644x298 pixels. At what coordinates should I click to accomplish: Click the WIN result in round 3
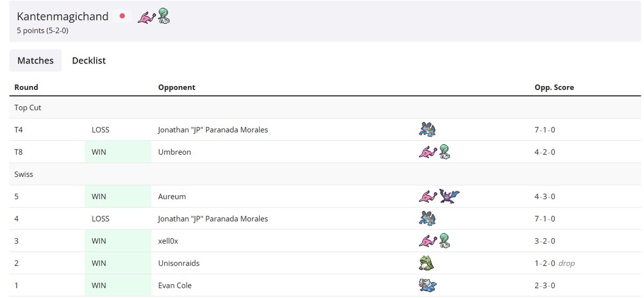point(99,241)
